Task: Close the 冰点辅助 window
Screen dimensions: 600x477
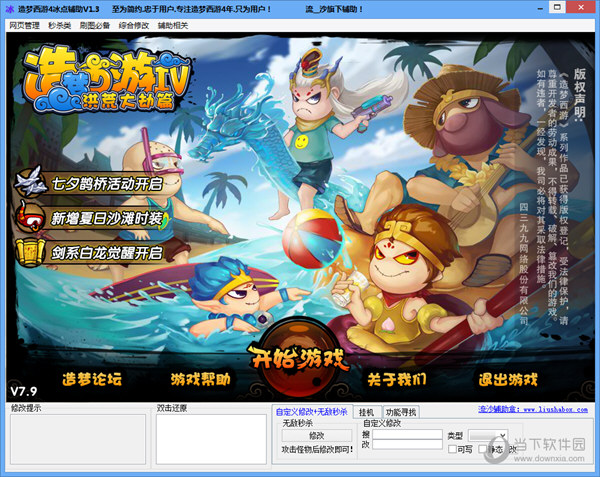Action: coord(580,7)
